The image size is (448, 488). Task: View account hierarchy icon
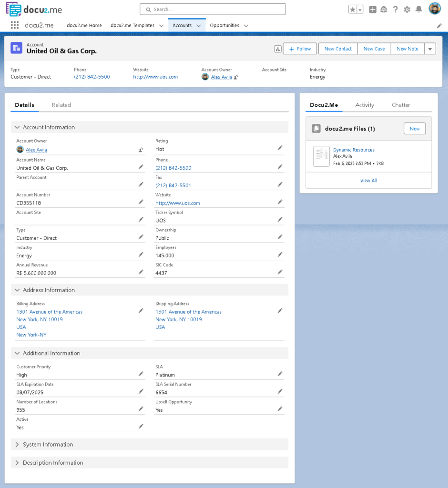click(278, 49)
